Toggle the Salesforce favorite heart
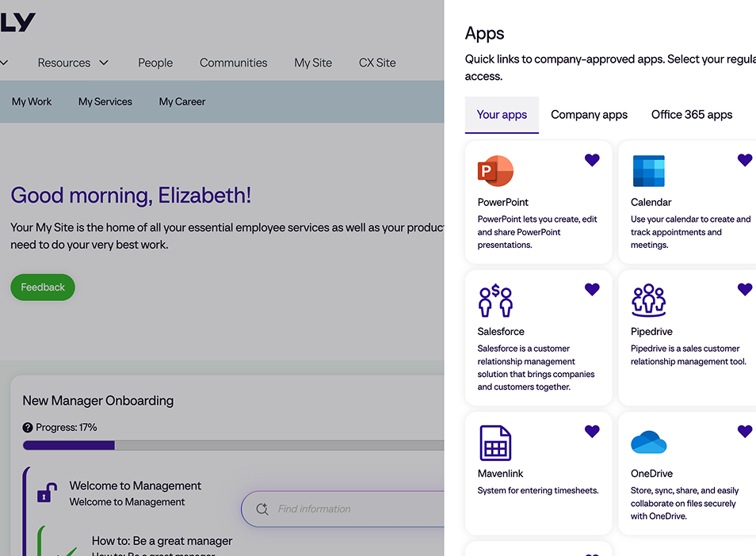This screenshot has width=756, height=556. [592, 288]
